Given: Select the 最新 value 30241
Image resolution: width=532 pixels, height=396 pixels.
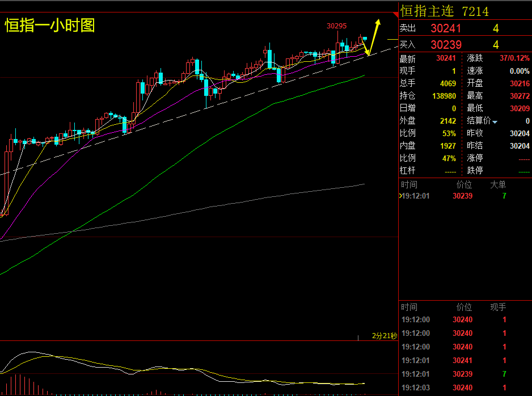Looking at the screenshot, I should (x=446, y=58).
